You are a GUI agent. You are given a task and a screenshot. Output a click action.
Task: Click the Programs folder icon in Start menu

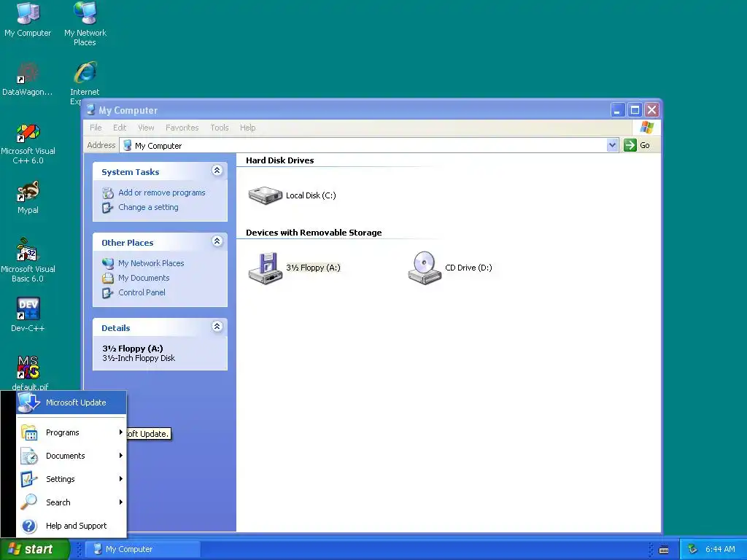[x=29, y=432]
